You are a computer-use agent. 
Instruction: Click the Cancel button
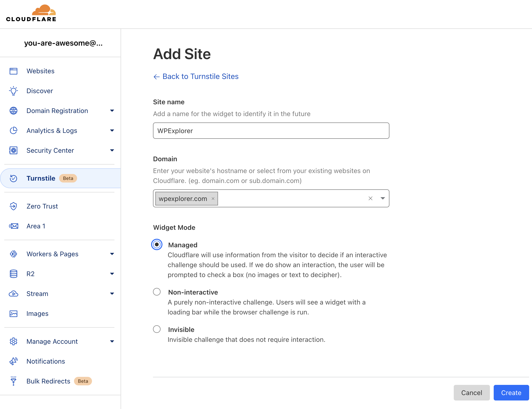coord(471,393)
